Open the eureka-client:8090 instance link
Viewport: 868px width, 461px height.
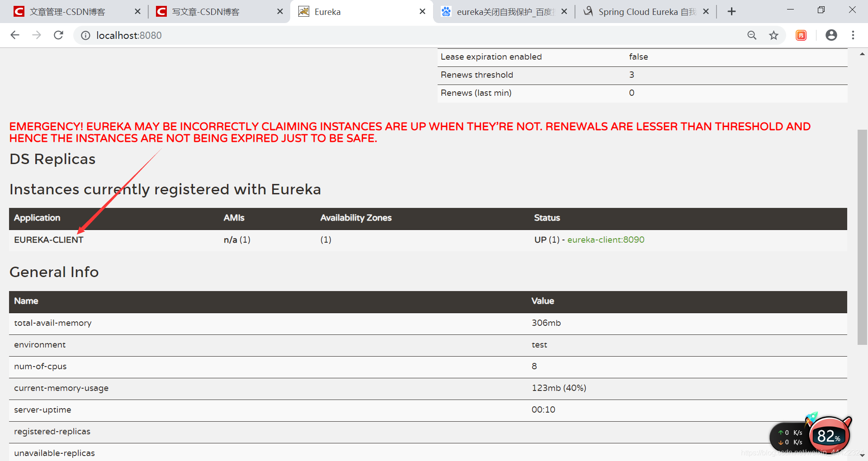pos(606,240)
